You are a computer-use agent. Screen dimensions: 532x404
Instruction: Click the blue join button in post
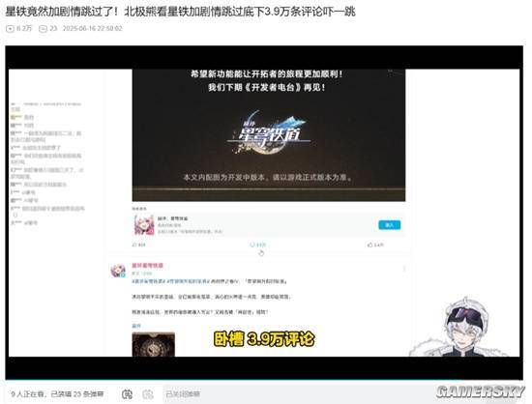tap(390, 224)
